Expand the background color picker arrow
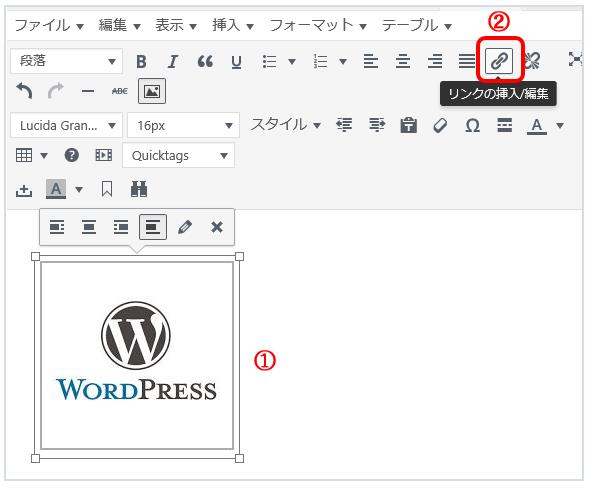 [79, 189]
